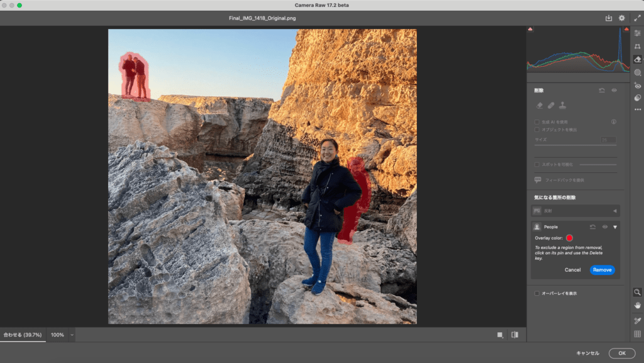Expand the 反射 section arrow
Screen dimensions: 644x363
(x=615, y=211)
